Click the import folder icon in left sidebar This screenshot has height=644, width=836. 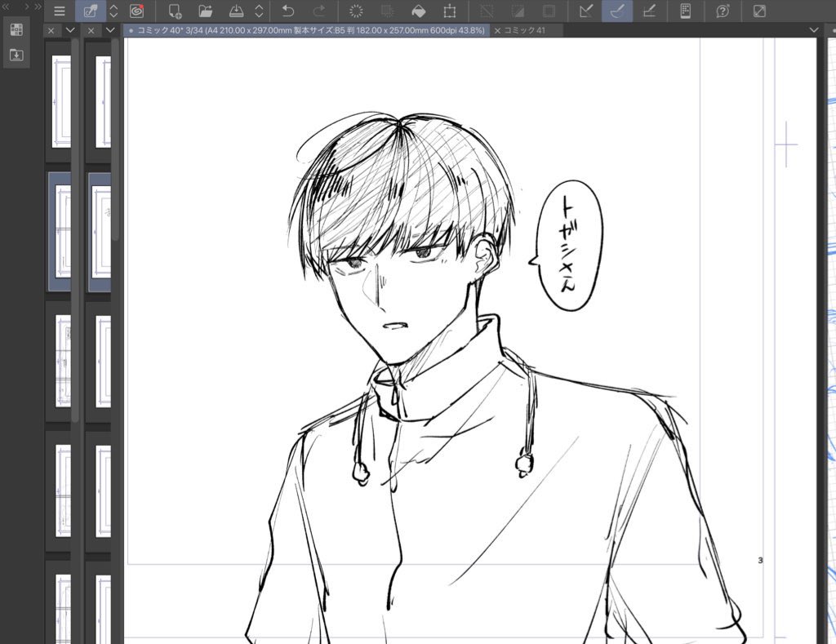click(x=16, y=55)
